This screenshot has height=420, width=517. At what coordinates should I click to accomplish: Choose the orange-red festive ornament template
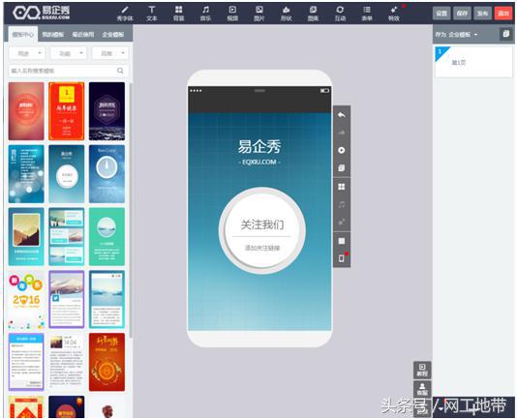coord(106,362)
